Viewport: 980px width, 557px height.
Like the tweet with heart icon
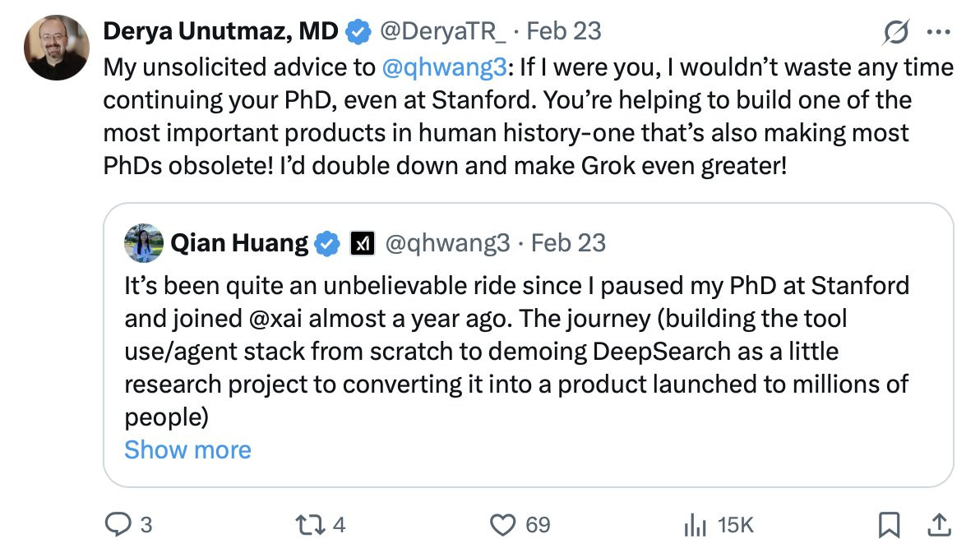click(x=502, y=524)
